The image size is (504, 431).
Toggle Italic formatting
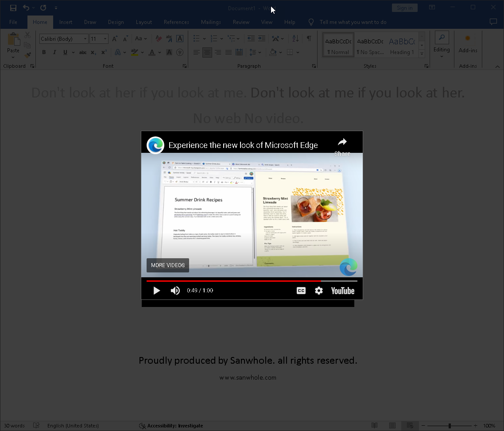[54, 52]
